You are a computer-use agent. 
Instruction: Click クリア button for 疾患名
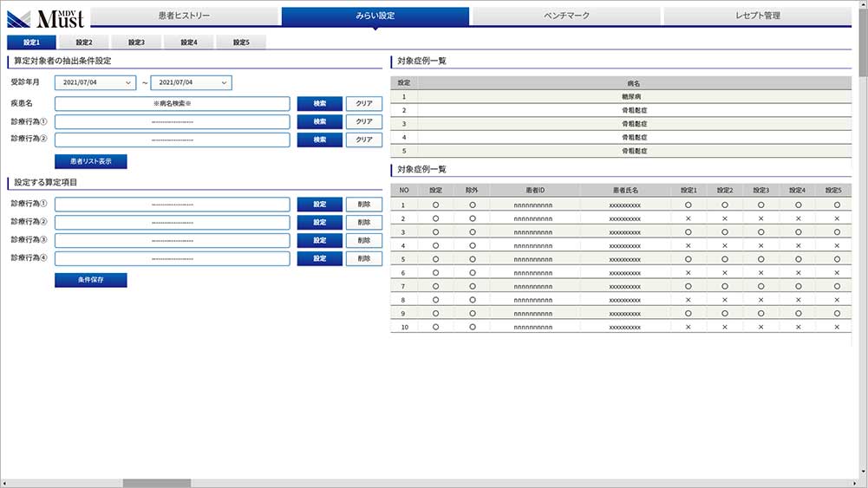(363, 103)
